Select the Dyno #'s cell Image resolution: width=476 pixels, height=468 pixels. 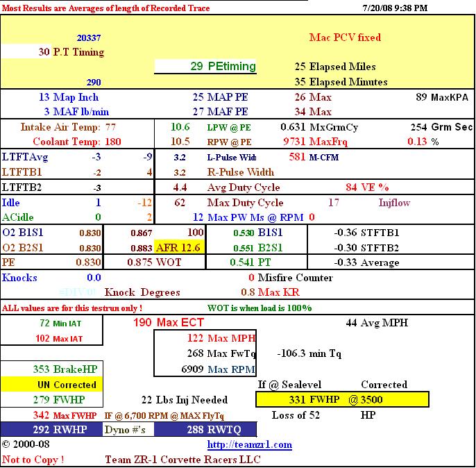click(x=128, y=429)
